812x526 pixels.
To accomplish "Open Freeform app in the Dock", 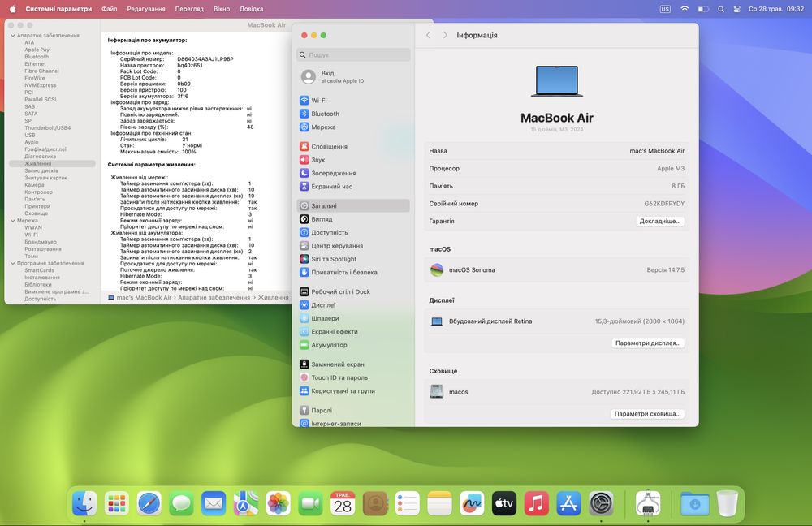I will pos(472,503).
